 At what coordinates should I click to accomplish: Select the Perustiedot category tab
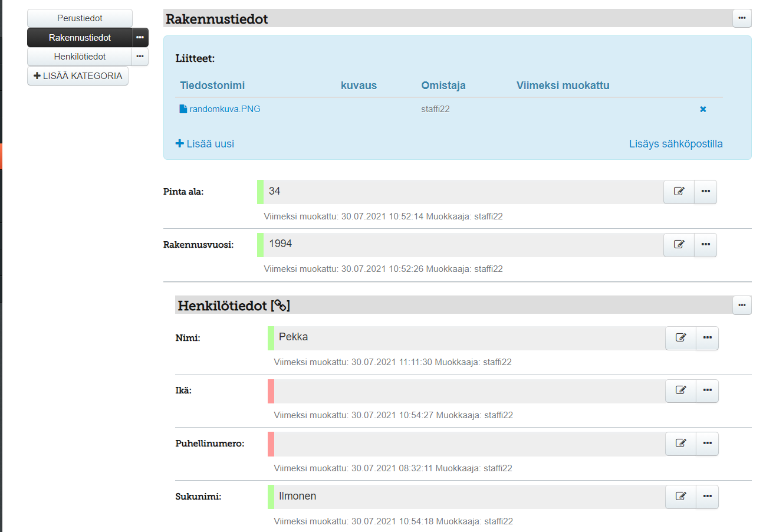[x=80, y=18]
